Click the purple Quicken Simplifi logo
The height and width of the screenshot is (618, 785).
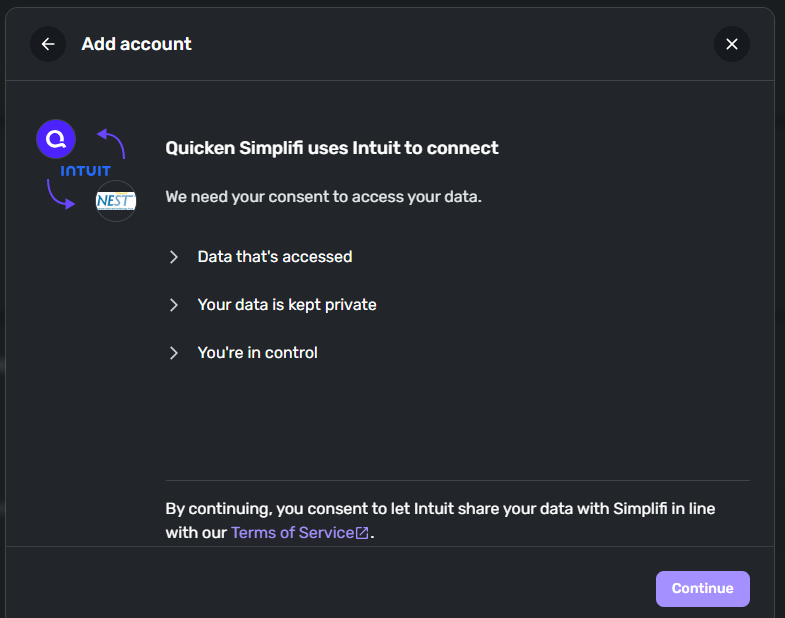click(x=56, y=139)
